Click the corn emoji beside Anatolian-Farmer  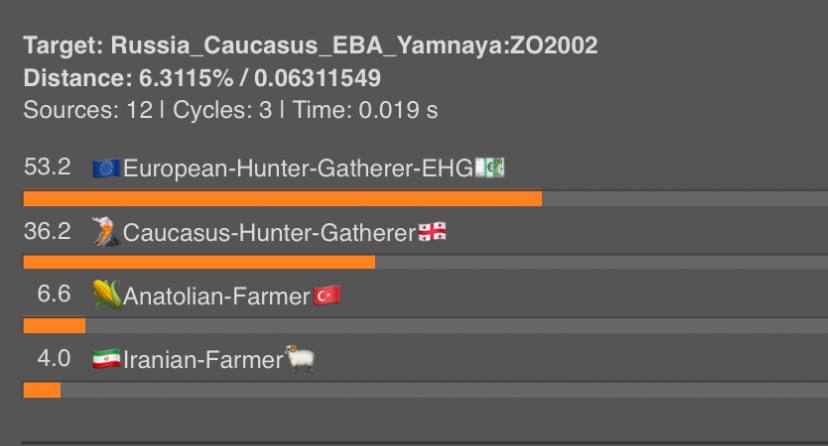[x=106, y=294]
